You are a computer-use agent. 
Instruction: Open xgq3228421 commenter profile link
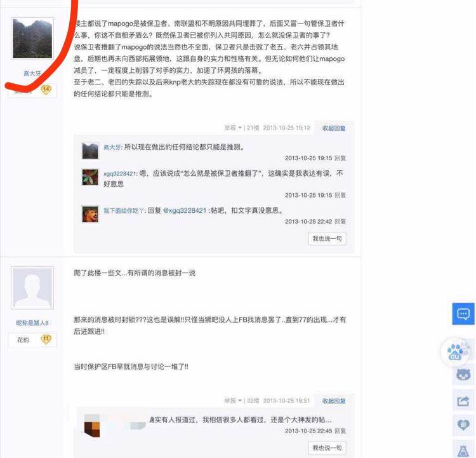(x=120, y=173)
